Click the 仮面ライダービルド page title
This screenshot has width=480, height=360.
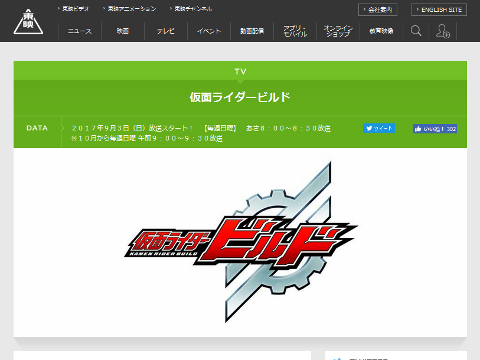pyautogui.click(x=240, y=97)
